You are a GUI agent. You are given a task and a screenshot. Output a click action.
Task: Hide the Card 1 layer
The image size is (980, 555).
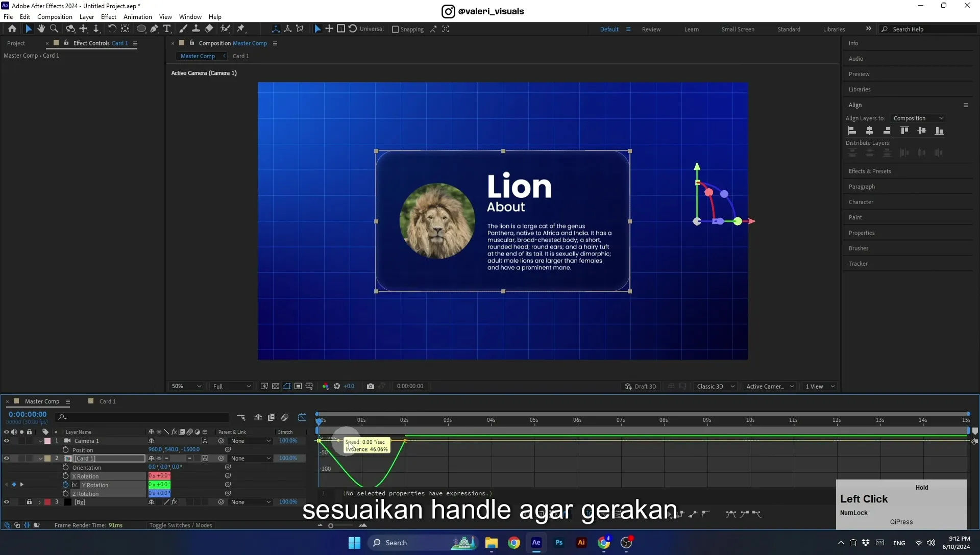[x=7, y=458]
